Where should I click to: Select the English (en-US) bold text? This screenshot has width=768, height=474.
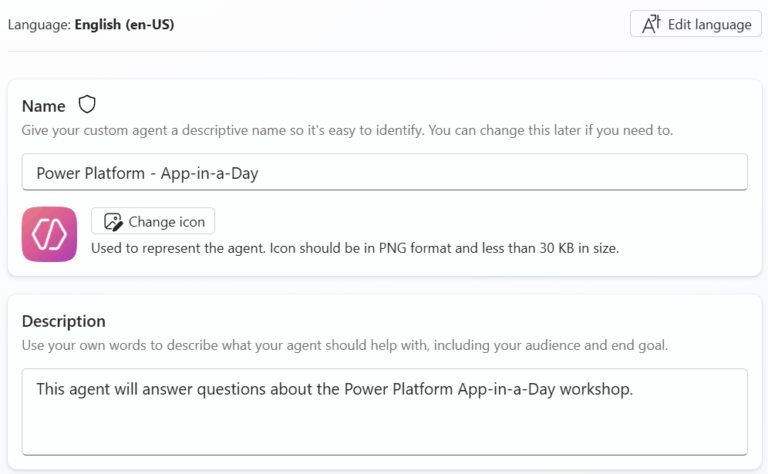(124, 24)
